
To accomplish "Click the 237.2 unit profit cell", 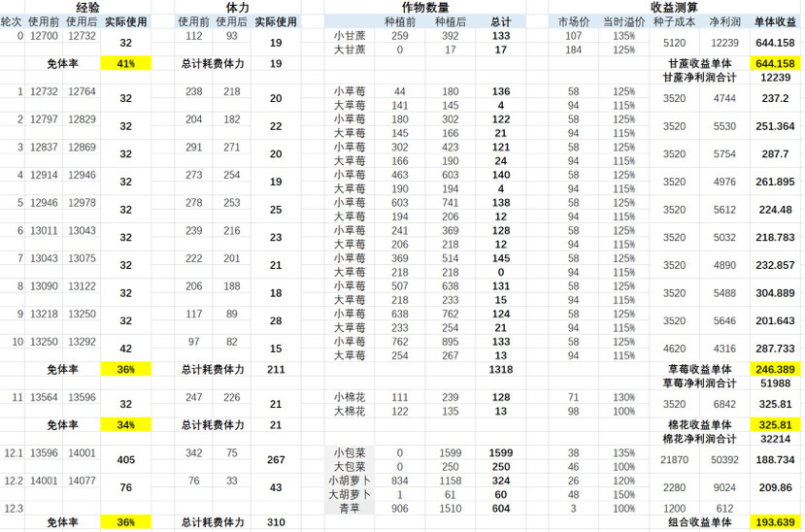I will pyautogui.click(x=775, y=98).
